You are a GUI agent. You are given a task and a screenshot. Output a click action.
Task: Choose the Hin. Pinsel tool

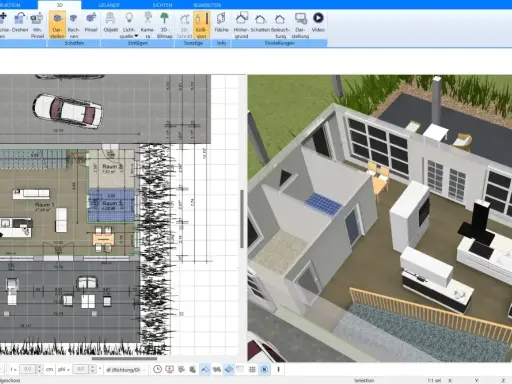(x=37, y=25)
